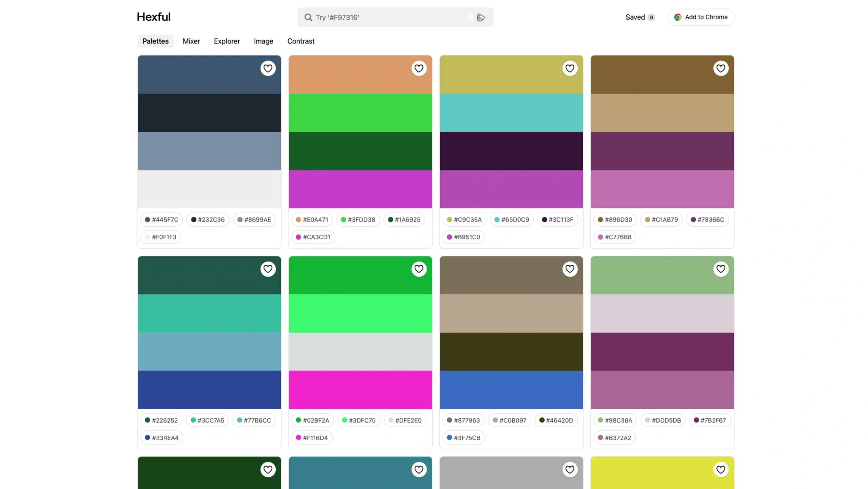Click the #77B6CC hex chip
This screenshot has height=489, width=868.
click(254, 420)
